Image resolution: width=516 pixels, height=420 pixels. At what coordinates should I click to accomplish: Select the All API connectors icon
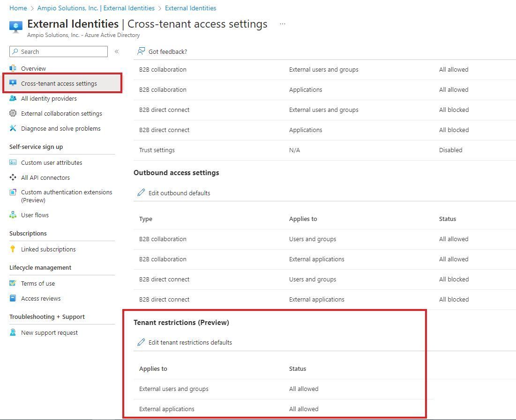pos(14,178)
